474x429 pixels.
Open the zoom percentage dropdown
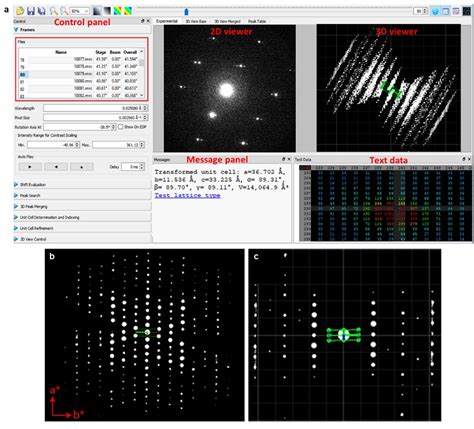(x=79, y=11)
